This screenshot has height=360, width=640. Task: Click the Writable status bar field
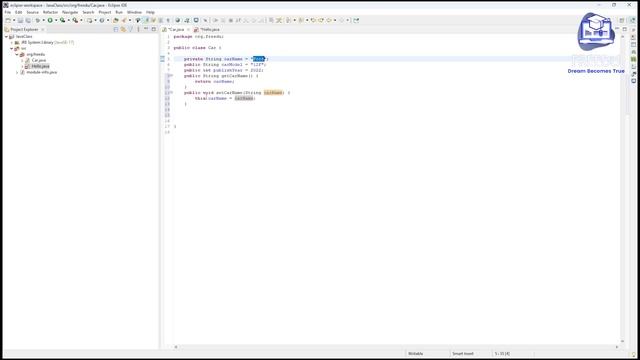pos(416,353)
